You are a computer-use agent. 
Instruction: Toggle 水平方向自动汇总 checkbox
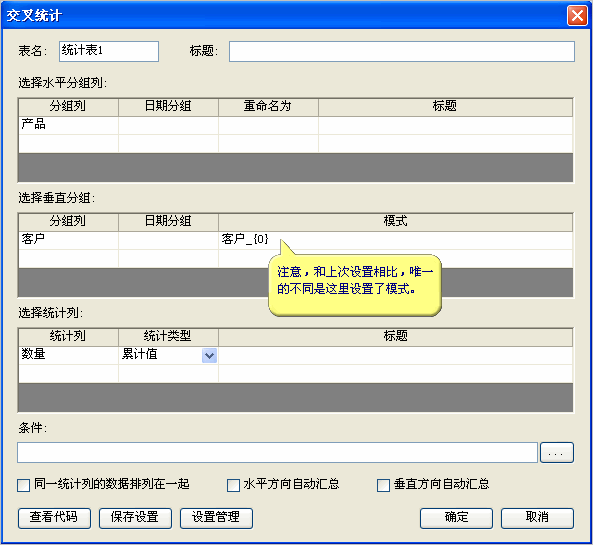point(233,485)
